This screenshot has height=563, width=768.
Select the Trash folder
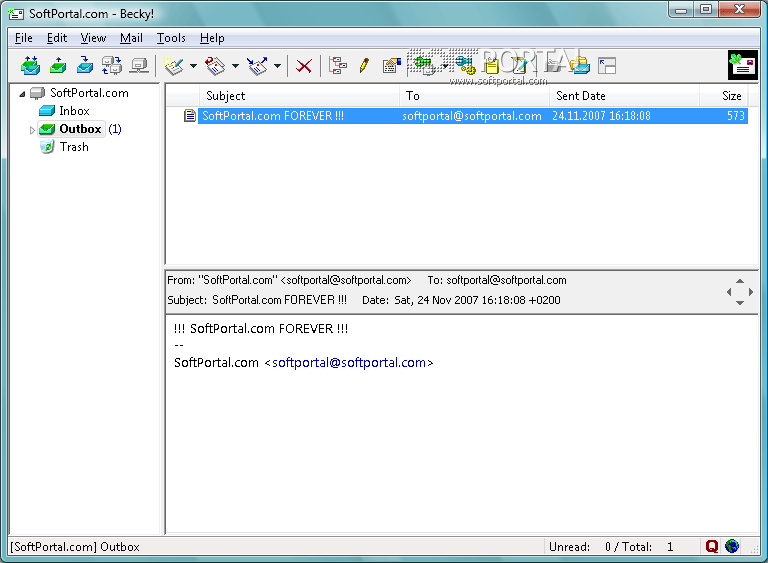pyautogui.click(x=74, y=147)
